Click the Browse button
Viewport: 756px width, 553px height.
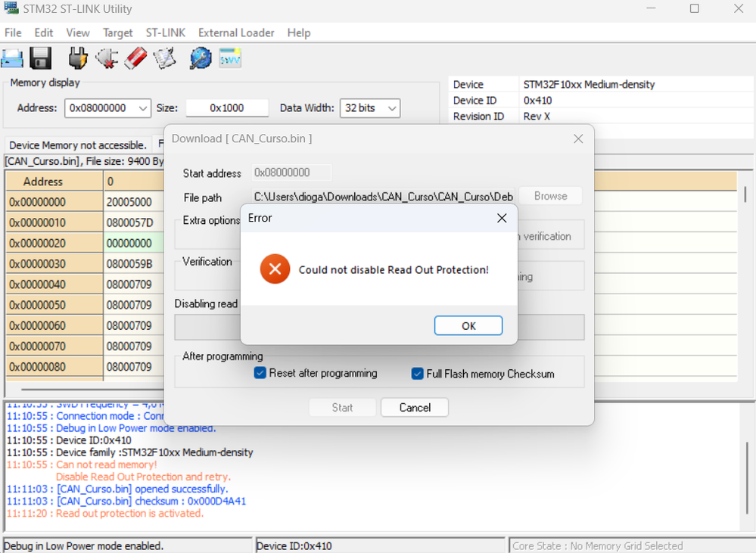click(x=551, y=196)
